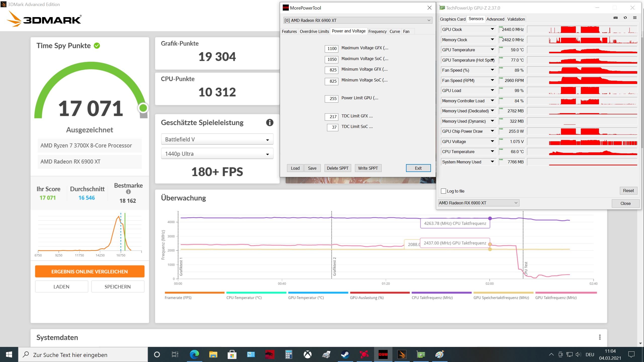644x362 pixels.
Task: Open Systemdaten three-dot options menu
Action: point(600,337)
